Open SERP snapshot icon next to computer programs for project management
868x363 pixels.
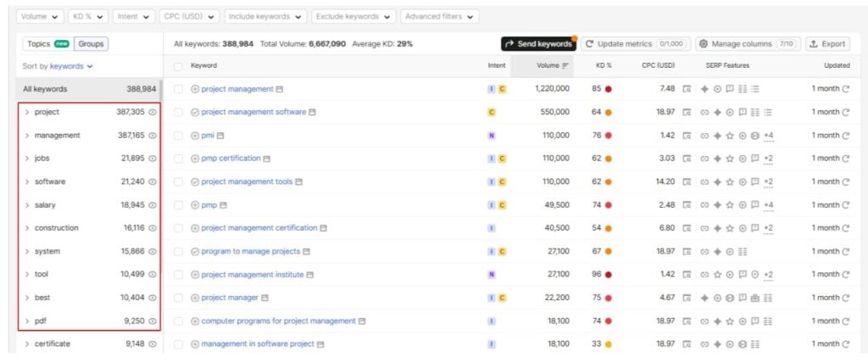(361, 321)
